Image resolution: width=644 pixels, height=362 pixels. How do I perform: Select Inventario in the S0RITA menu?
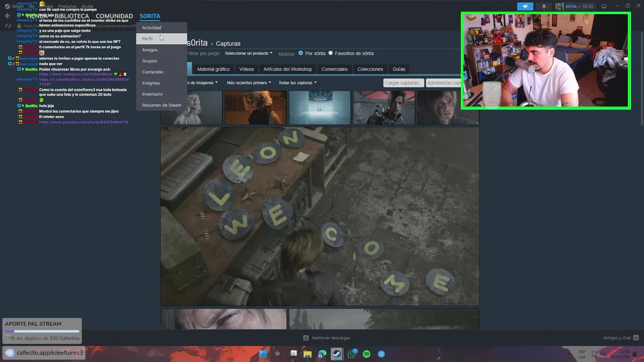tap(162, 94)
